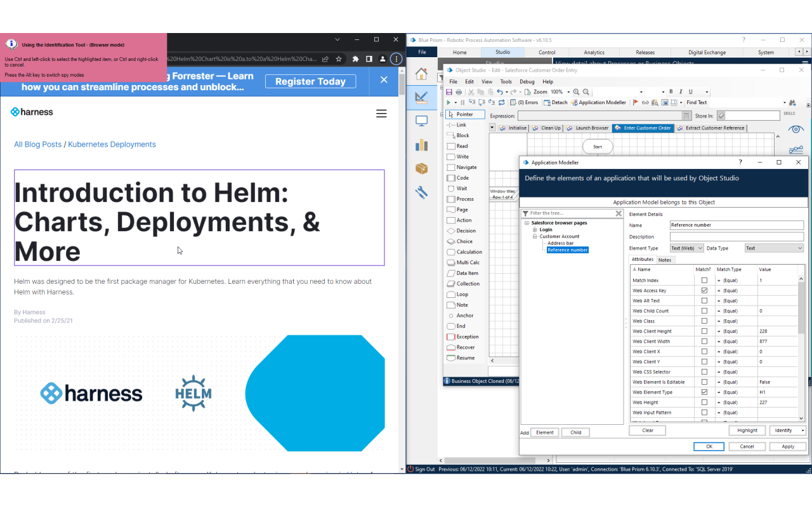Click the Releases package icon in the sidebar
Image resolution: width=812 pixels, height=508 pixels.
coord(421,168)
